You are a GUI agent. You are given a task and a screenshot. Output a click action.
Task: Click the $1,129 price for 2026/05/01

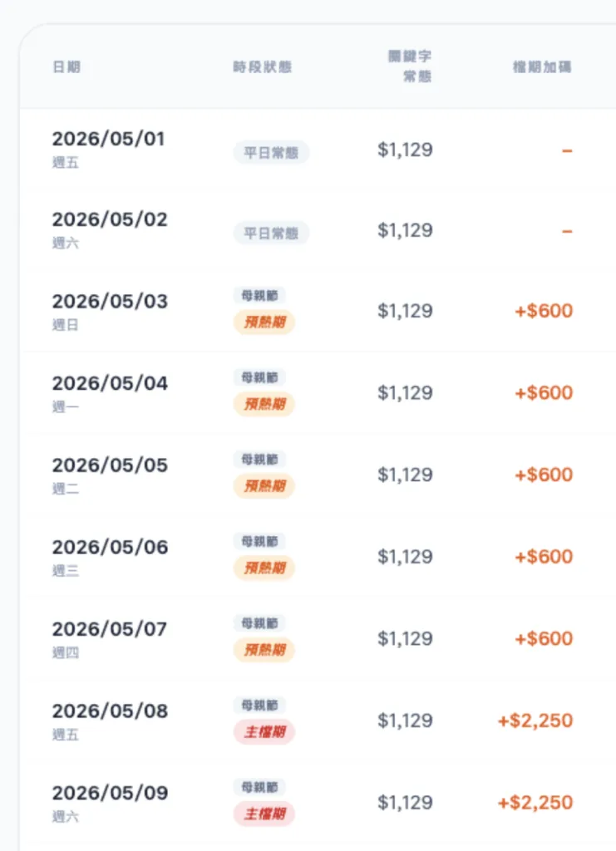tap(405, 150)
